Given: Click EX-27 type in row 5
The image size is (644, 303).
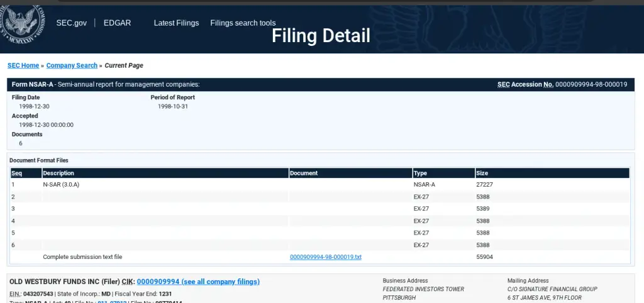Looking at the screenshot, I should (x=421, y=233).
